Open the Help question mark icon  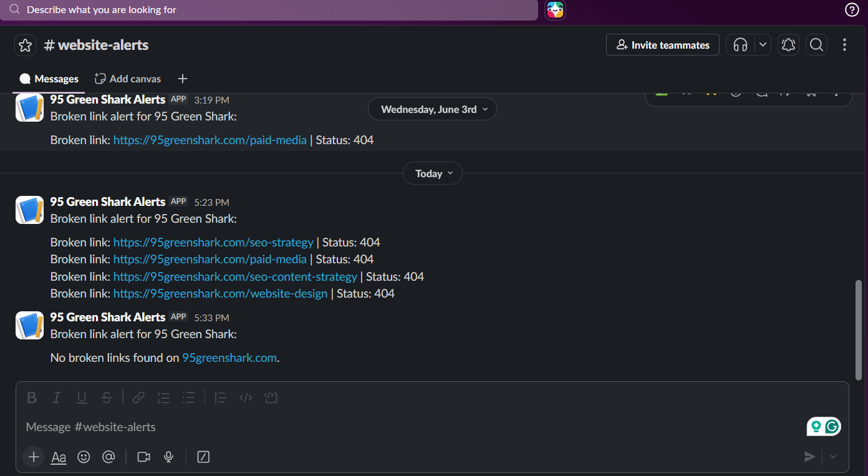pos(852,9)
